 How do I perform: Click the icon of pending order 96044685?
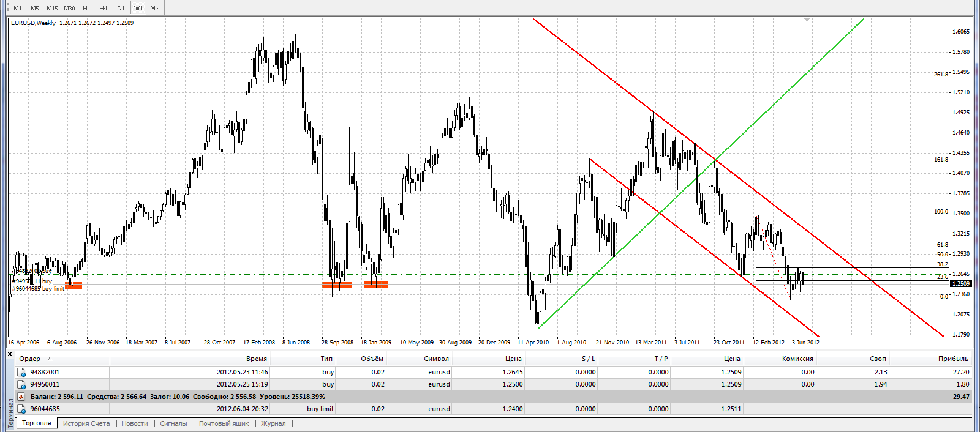point(22,409)
